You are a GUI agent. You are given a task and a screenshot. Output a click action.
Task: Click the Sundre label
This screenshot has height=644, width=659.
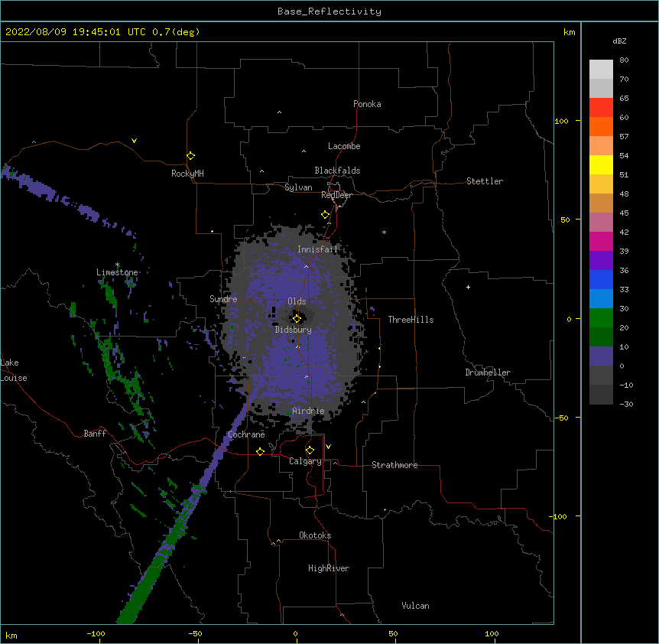click(x=223, y=299)
